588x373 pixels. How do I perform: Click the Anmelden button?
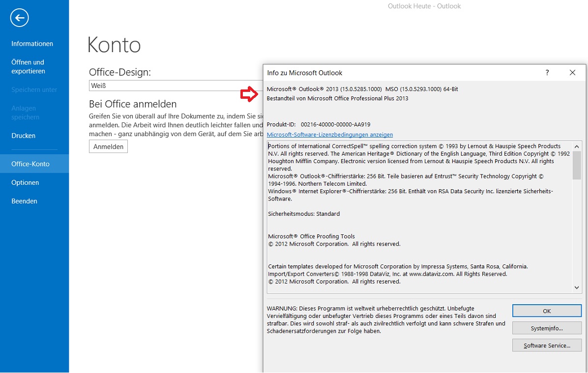[108, 146]
